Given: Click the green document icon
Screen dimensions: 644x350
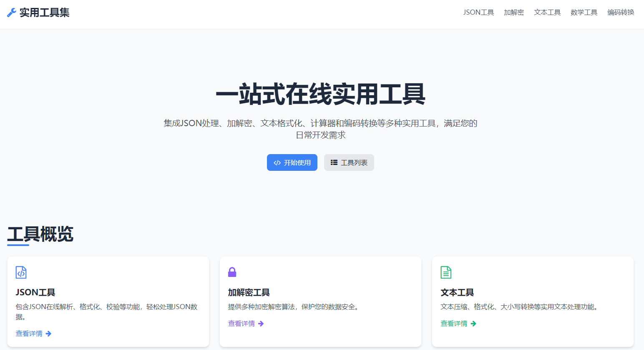Looking at the screenshot, I should click(x=446, y=272).
